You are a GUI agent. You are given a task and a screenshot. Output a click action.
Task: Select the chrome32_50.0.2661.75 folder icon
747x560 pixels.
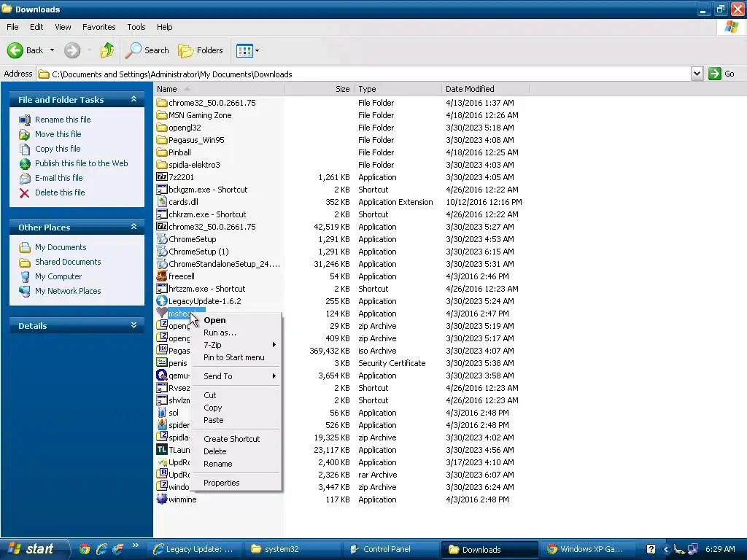click(162, 102)
